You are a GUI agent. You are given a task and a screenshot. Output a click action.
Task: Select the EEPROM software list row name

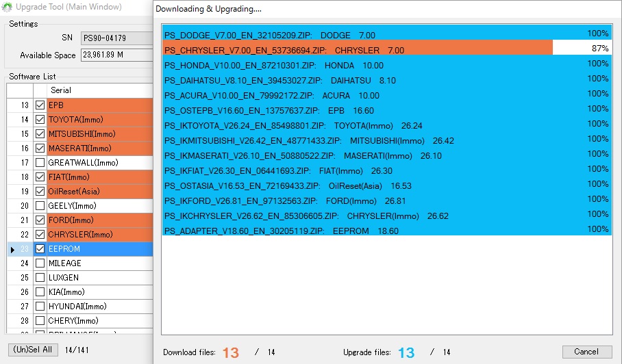click(x=64, y=249)
